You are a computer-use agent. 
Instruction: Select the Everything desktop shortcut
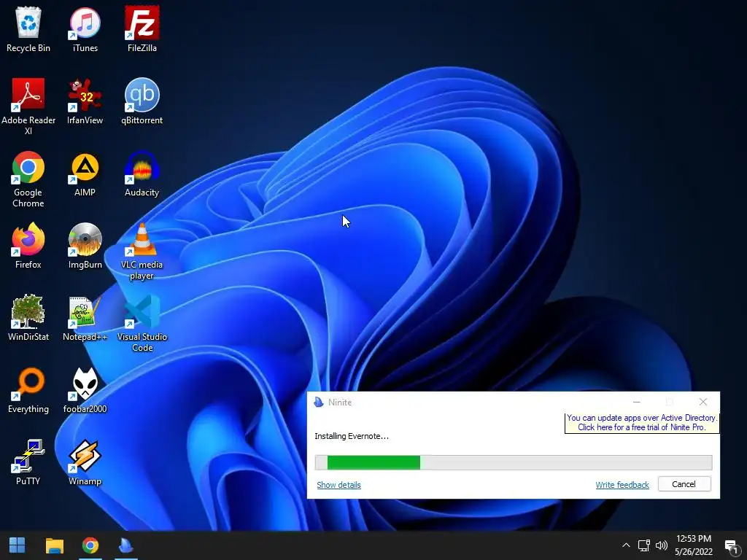pyautogui.click(x=28, y=391)
